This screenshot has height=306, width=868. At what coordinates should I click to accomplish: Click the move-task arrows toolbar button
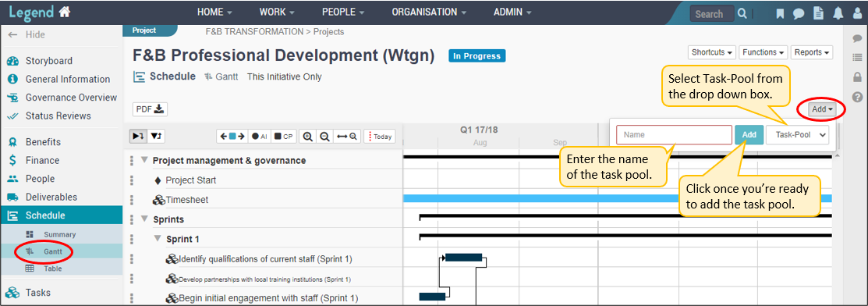232,136
